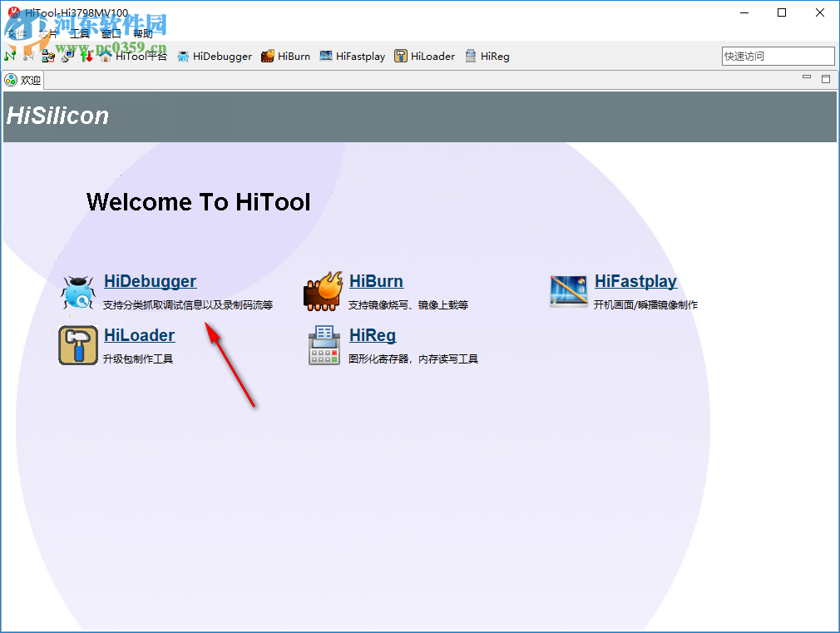
Task: Click HiDebugger description 支持分类抓取调试信息
Action: click(x=187, y=305)
